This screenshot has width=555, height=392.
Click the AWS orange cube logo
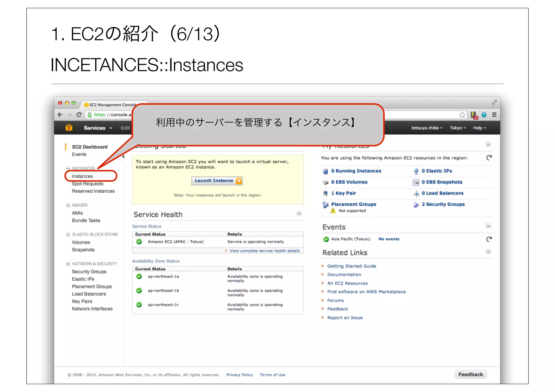pos(69,128)
